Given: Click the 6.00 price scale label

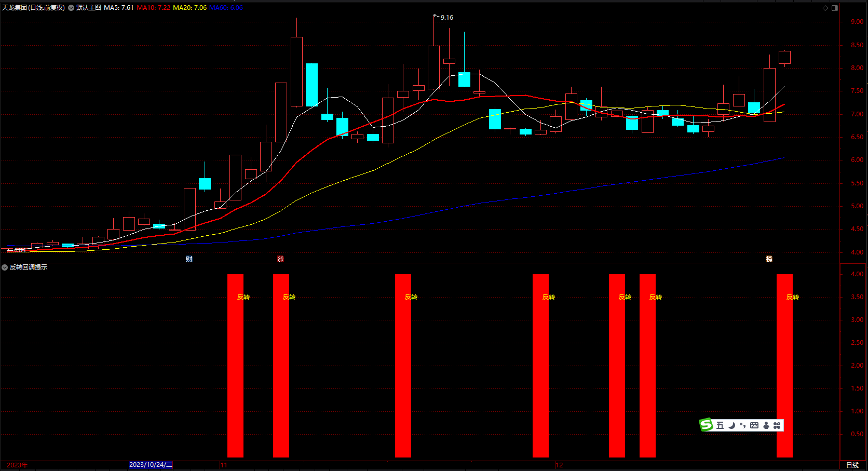Looking at the screenshot, I should click(857, 160).
